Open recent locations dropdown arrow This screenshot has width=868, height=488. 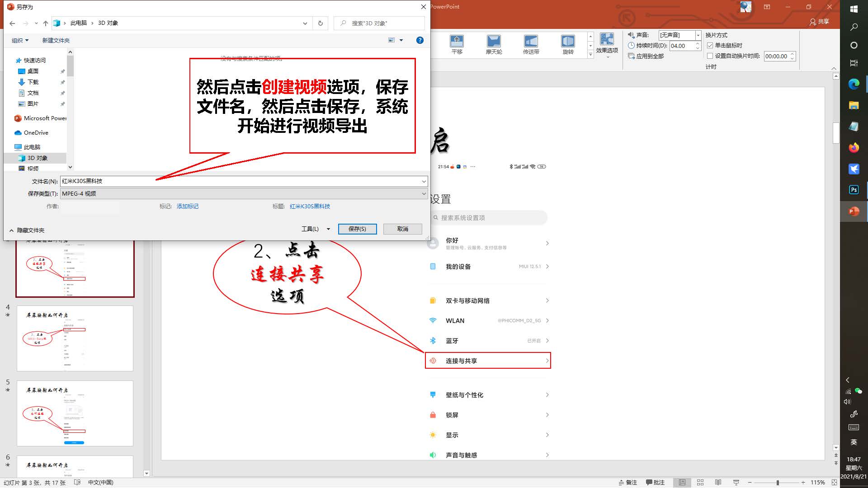pyautogui.click(x=36, y=23)
